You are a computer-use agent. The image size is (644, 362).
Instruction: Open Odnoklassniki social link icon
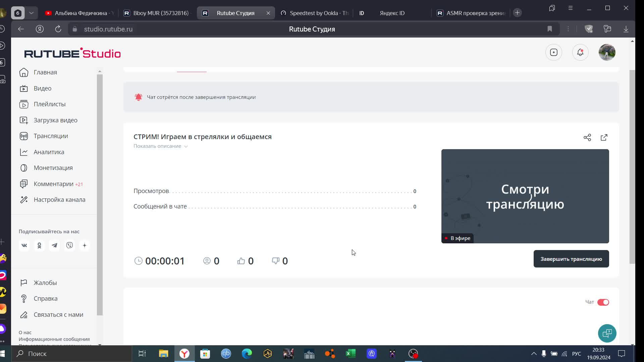pyautogui.click(x=39, y=246)
